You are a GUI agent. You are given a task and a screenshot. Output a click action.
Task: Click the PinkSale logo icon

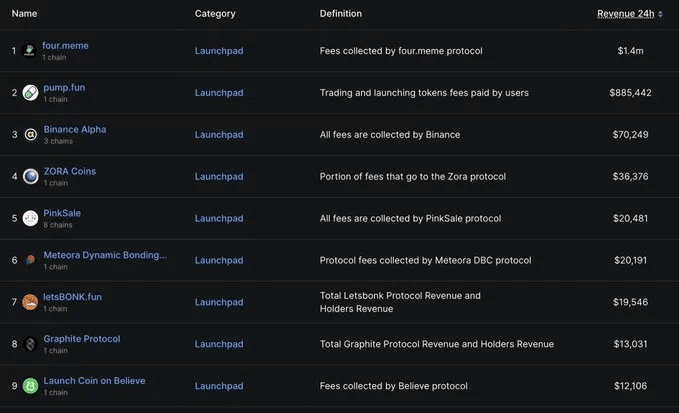click(x=30, y=218)
